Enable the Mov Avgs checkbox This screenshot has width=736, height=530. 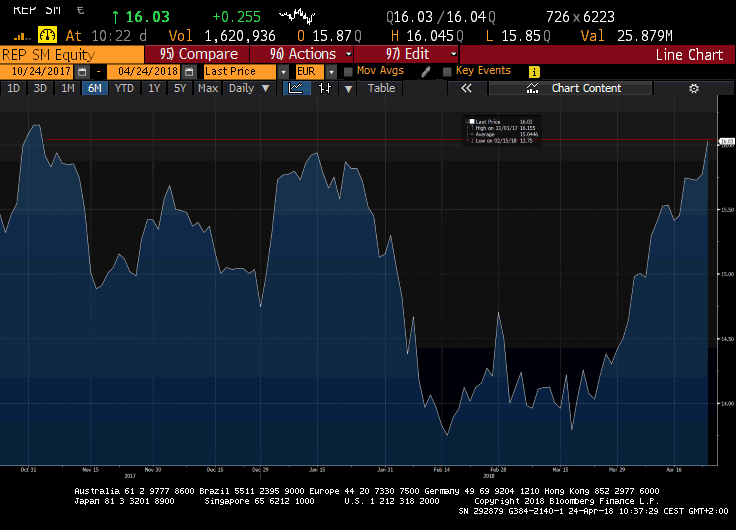pyautogui.click(x=348, y=72)
